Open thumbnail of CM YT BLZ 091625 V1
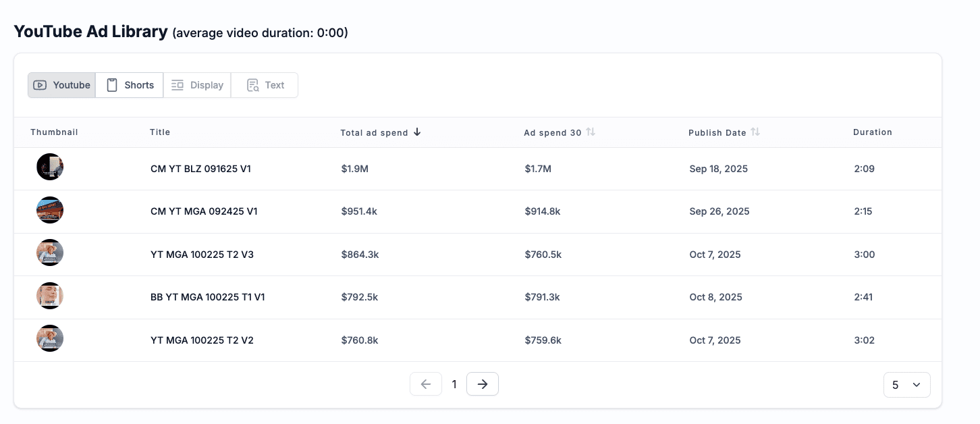980x424 pixels. tap(50, 167)
